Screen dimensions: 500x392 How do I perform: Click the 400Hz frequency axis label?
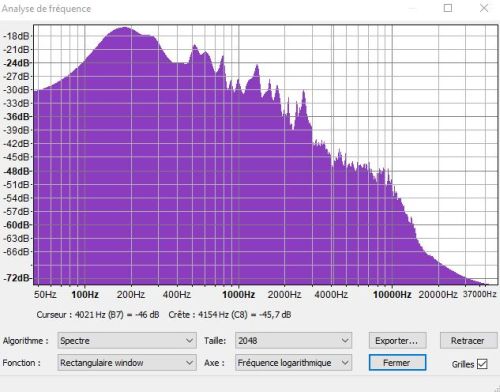pos(177,295)
